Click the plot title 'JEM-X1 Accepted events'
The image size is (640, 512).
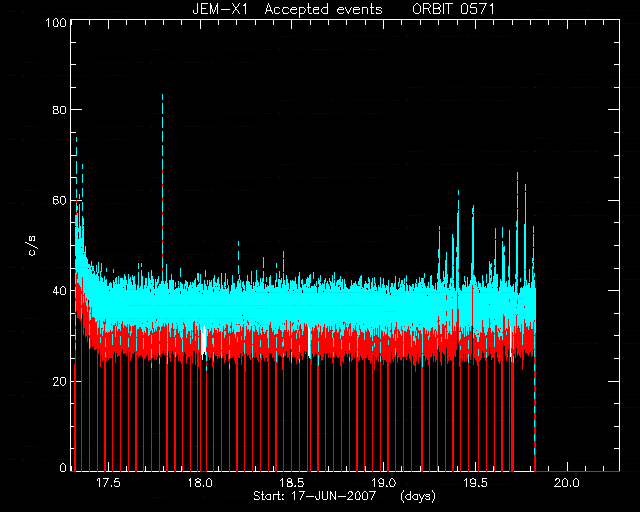point(287,9)
